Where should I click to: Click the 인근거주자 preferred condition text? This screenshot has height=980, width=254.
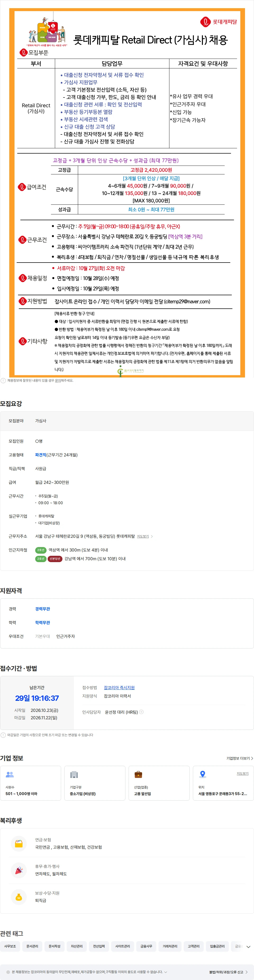[66, 636]
